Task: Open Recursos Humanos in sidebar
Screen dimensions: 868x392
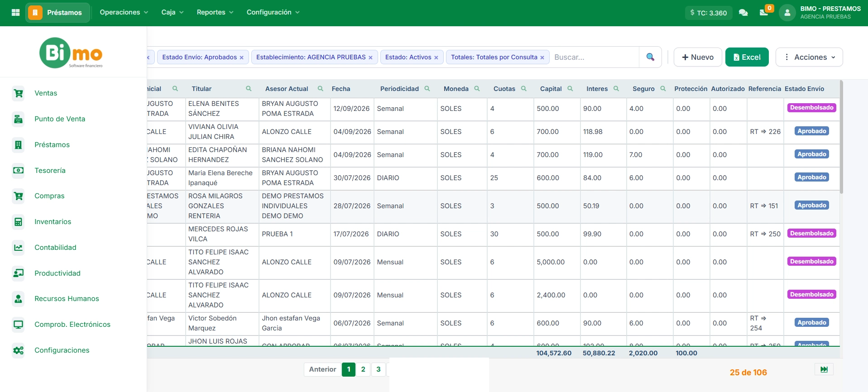Action: click(x=67, y=299)
